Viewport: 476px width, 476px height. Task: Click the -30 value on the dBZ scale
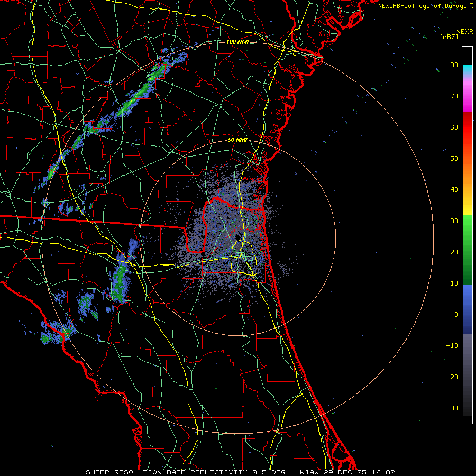tap(452, 408)
